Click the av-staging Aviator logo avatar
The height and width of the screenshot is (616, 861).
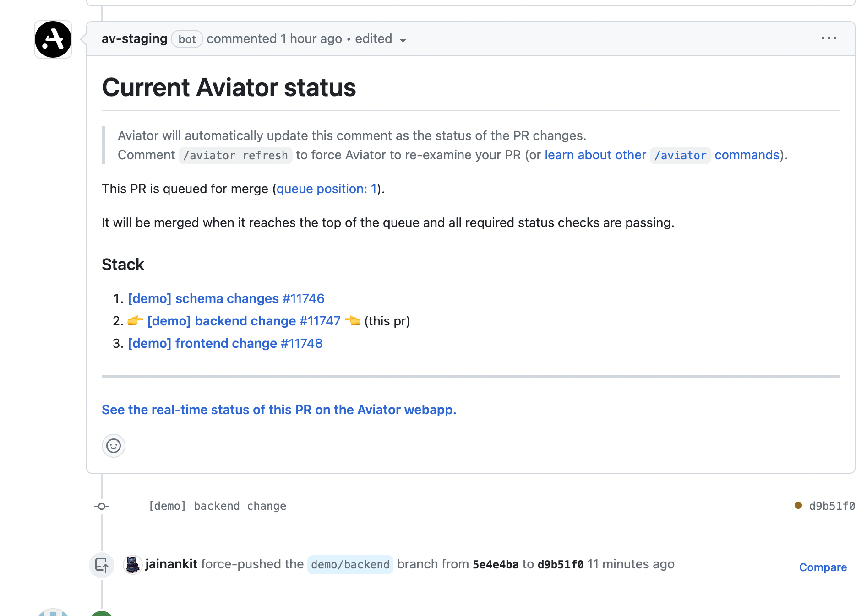click(53, 39)
